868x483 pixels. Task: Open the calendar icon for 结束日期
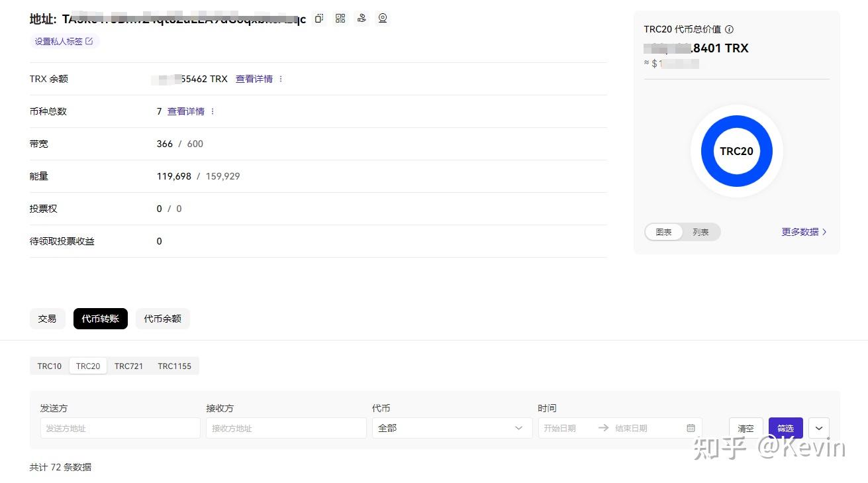point(691,427)
